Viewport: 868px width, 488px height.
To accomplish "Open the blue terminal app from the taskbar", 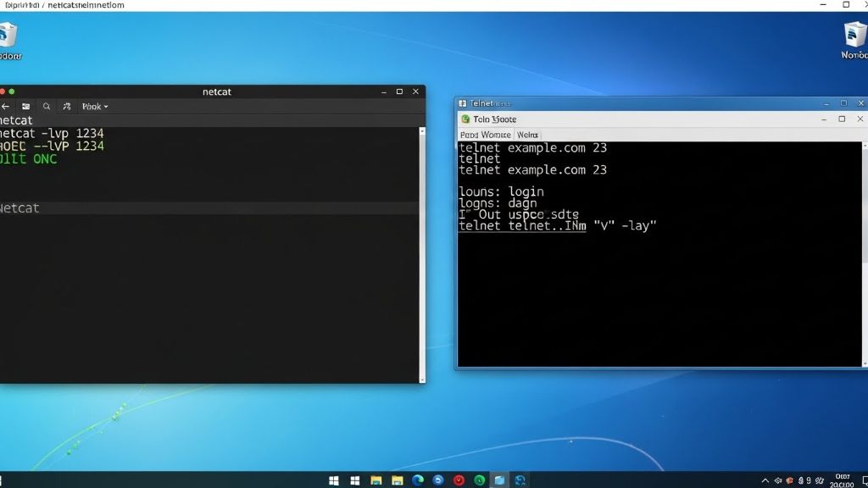I will (499, 480).
